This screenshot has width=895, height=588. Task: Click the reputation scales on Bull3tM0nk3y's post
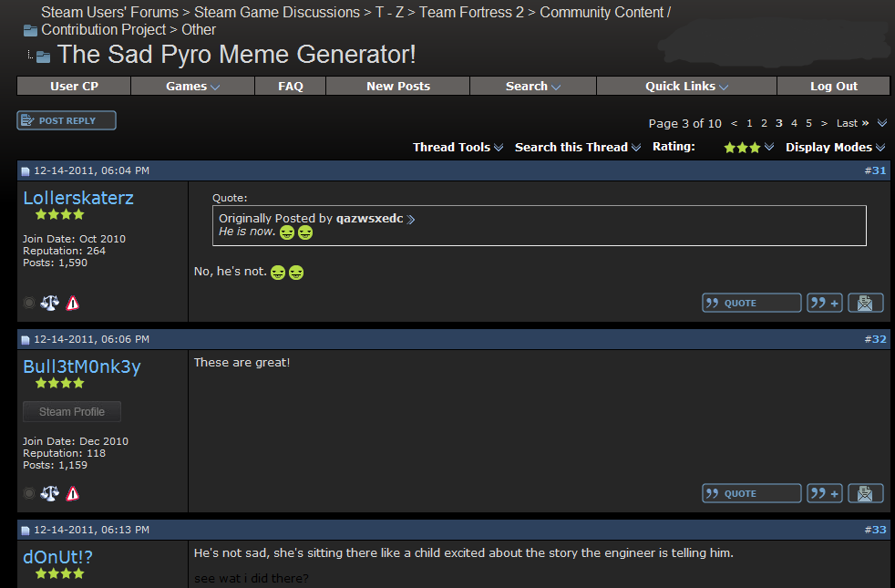(49, 492)
